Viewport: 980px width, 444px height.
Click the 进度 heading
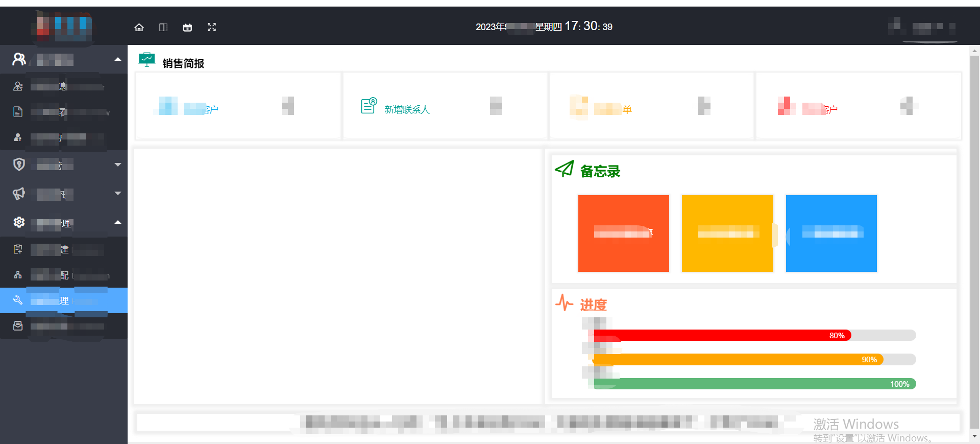pos(594,305)
